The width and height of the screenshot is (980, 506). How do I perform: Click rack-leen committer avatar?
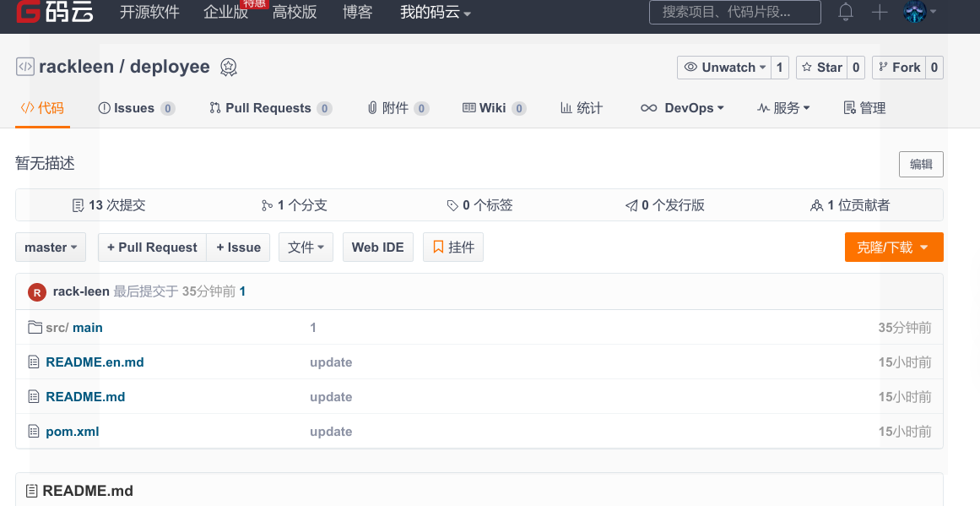[36, 291]
